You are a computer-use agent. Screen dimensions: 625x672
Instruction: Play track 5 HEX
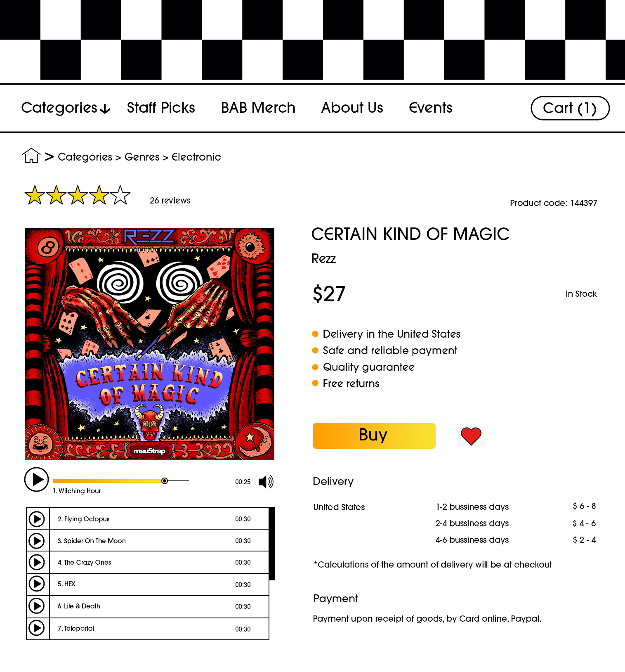point(37,584)
